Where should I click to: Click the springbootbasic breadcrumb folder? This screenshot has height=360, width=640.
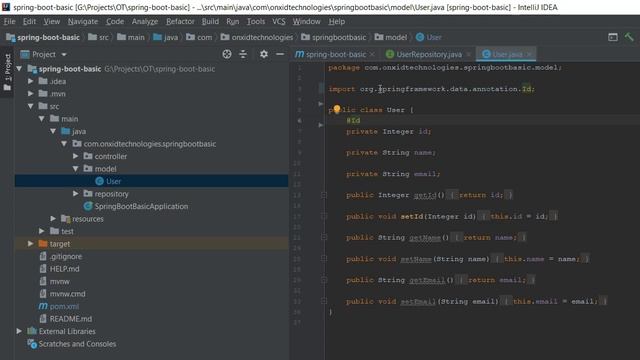coord(333,37)
